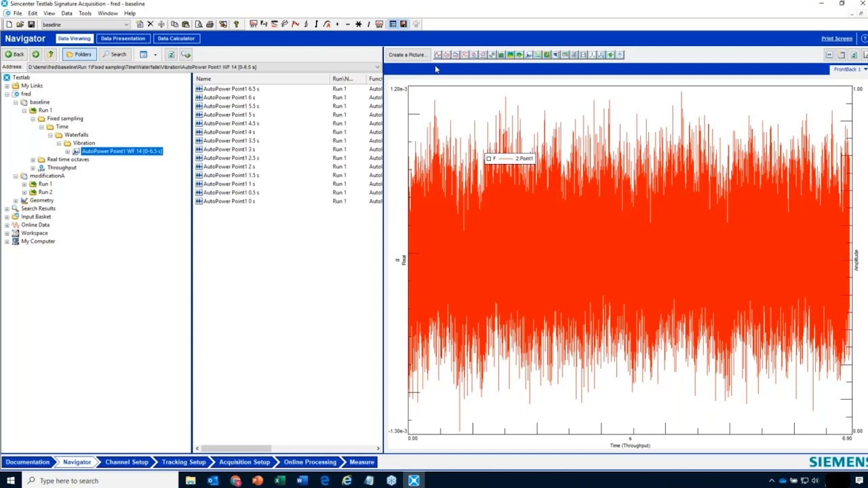Viewport: 868px width, 488px height.
Task: Go up one level with the up-arrow folder icon
Action: tap(50, 54)
